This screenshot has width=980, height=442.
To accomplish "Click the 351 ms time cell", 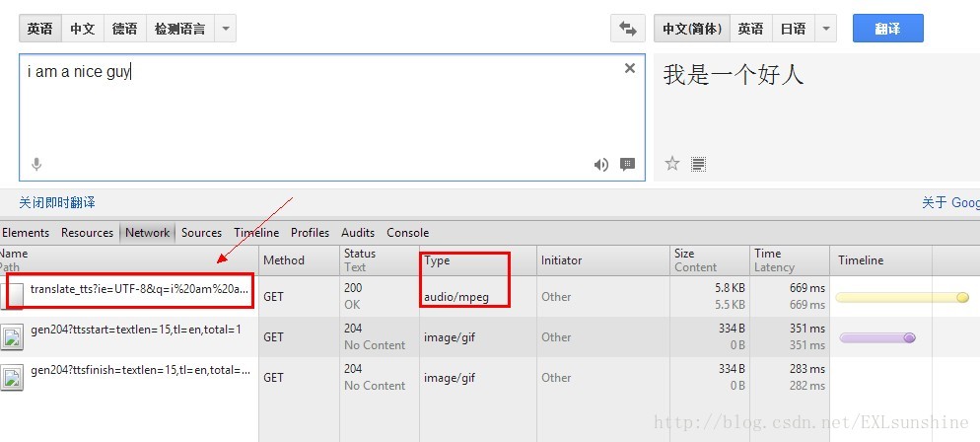I will 790,336.
